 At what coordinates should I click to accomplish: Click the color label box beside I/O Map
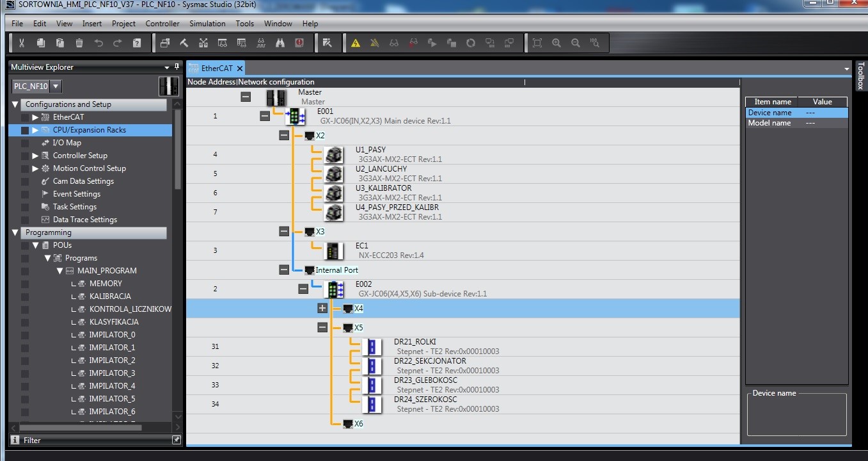point(25,143)
